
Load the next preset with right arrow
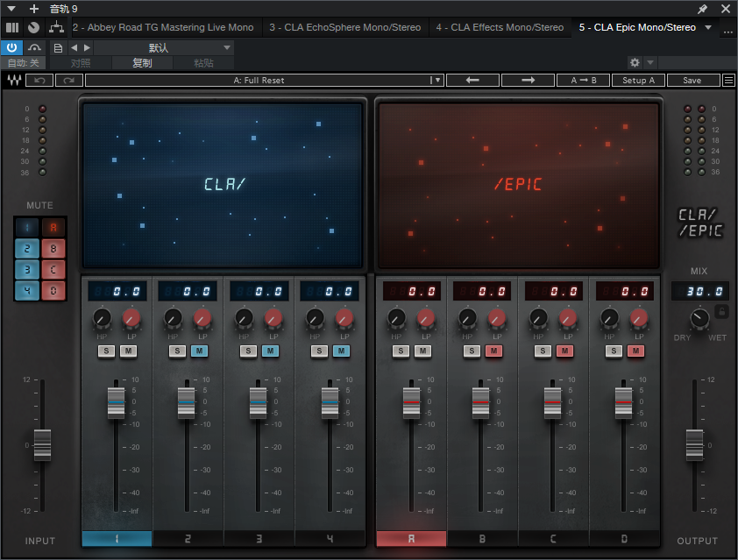(529, 81)
